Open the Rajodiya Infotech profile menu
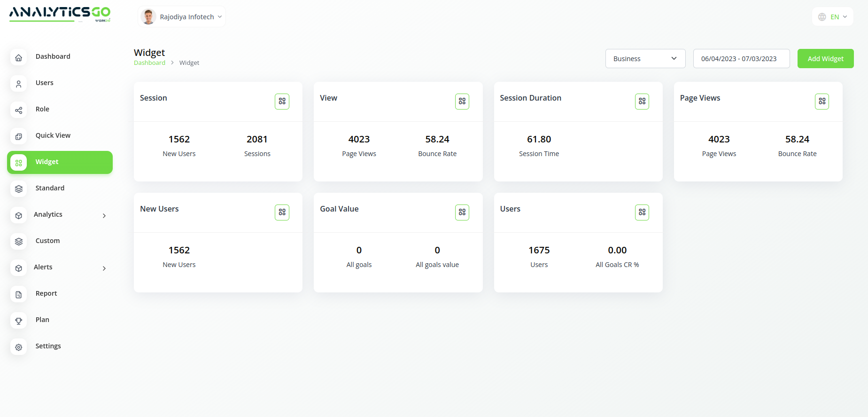Screen dimensions: 868x417 tap(182, 17)
